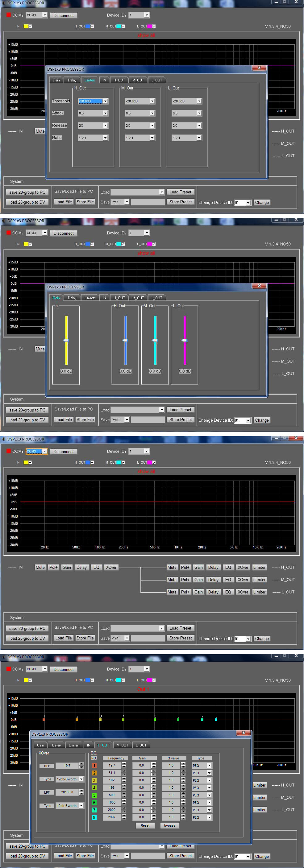Click Change button in full signal chain window
The height and width of the screenshot is (868, 304).
tap(262, 639)
